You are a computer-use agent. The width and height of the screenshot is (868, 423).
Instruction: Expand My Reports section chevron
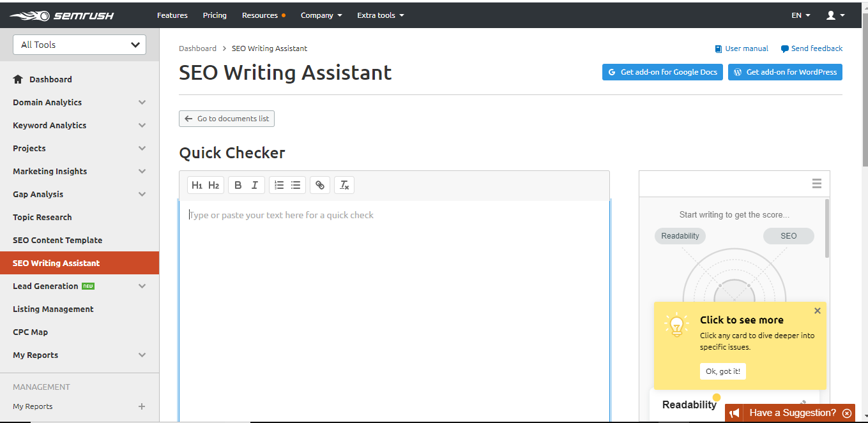[142, 355]
